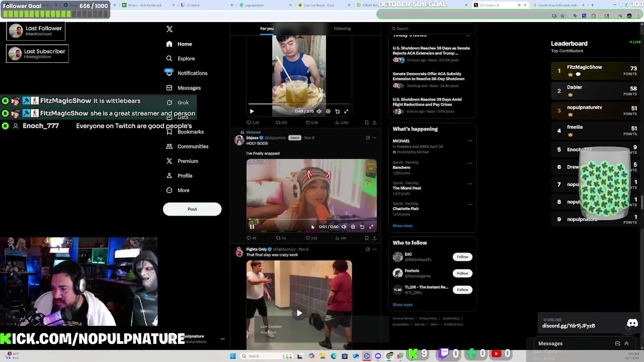
Task: Play the food video at 0:49
Action: [x=252, y=112]
